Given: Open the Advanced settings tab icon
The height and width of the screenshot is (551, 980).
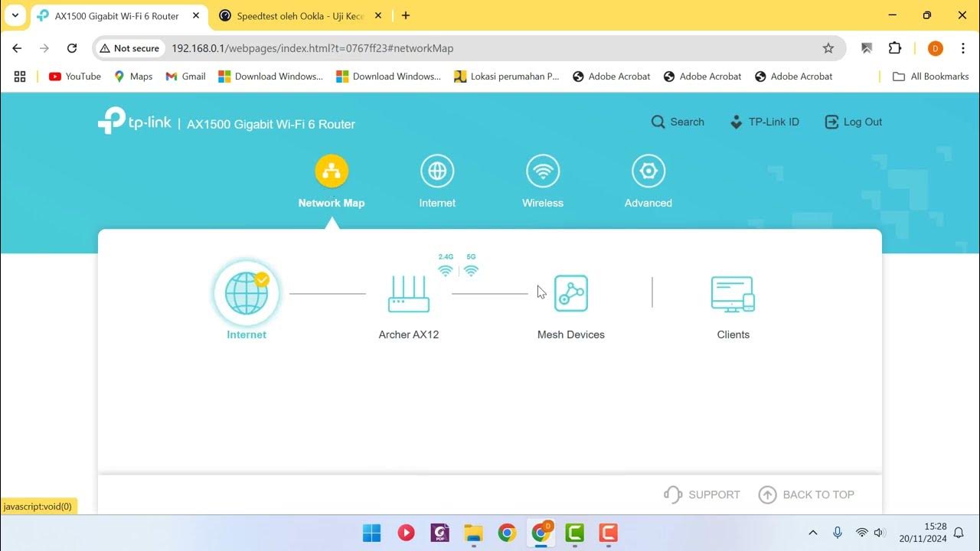Looking at the screenshot, I should [648, 171].
